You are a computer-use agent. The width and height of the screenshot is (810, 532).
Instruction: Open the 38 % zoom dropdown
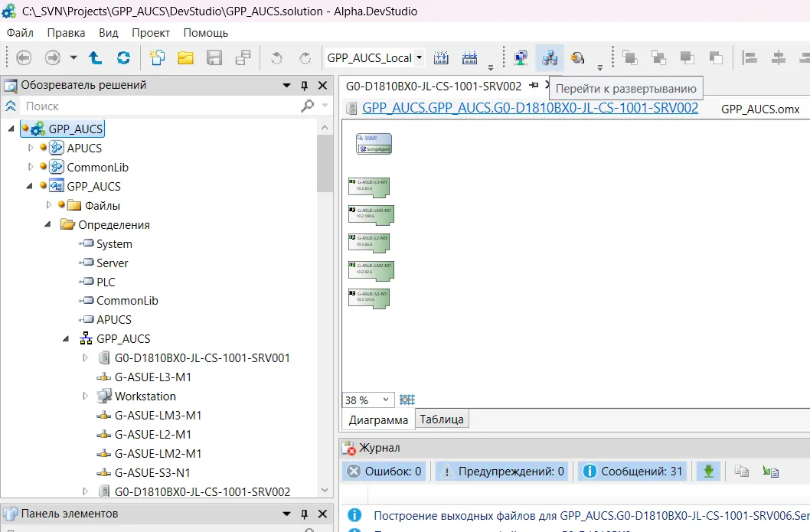(x=385, y=400)
